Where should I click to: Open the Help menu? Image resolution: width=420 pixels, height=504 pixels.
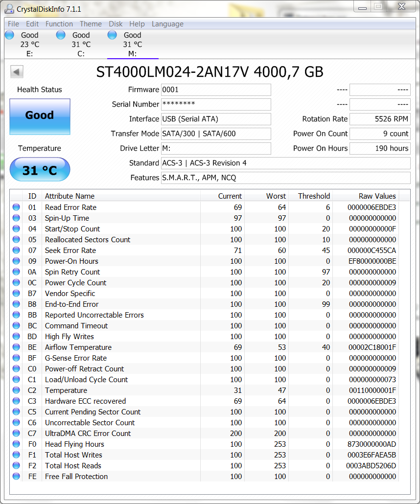coord(137,24)
